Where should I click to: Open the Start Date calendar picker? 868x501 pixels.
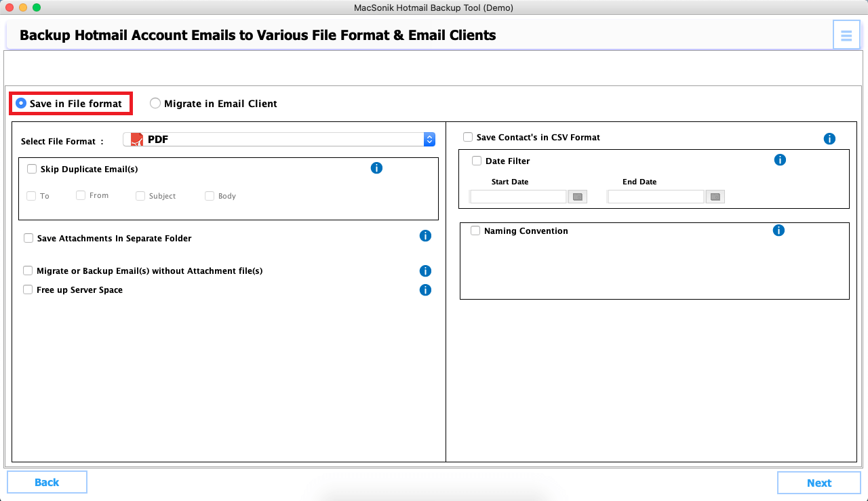[x=578, y=197]
